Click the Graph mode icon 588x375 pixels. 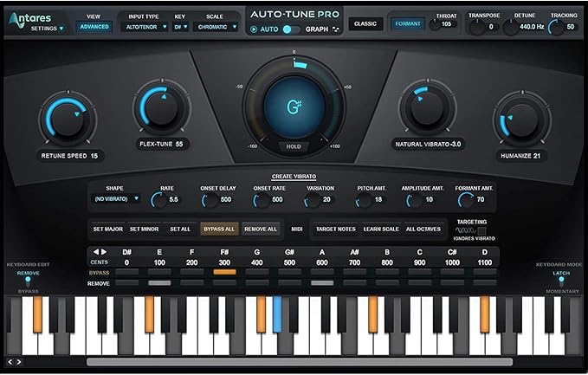(x=336, y=29)
